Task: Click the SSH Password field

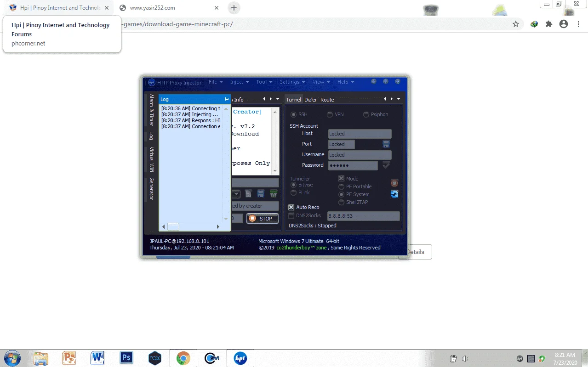Action: pos(353,165)
